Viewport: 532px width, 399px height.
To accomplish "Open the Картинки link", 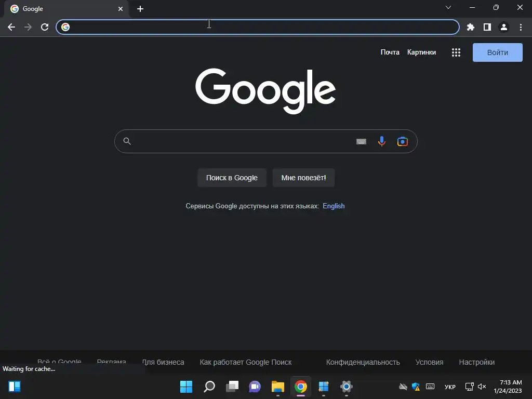I will pos(421,52).
